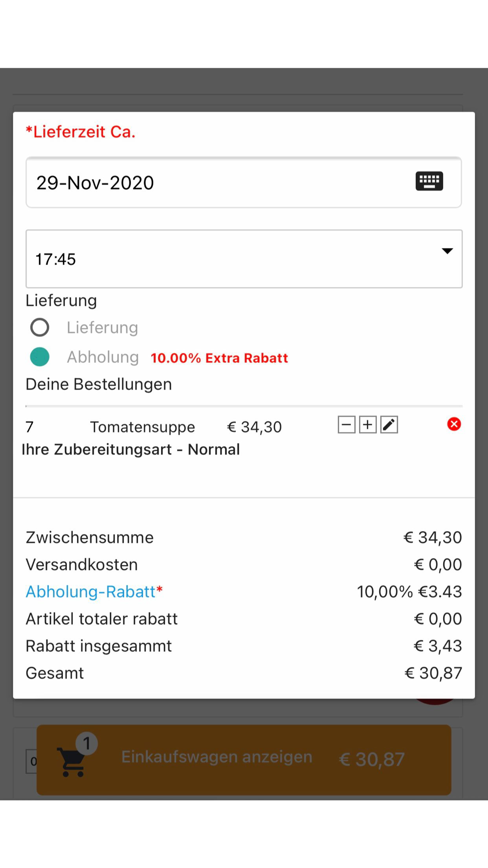
Task: Open the 17:45 time dropdown
Action: pyautogui.click(x=234, y=259)
